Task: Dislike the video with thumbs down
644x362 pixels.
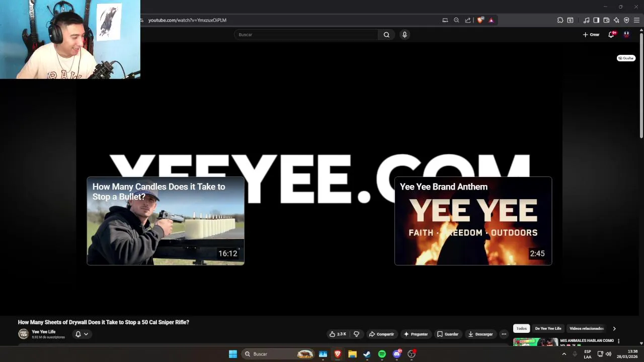Action: click(x=356, y=334)
